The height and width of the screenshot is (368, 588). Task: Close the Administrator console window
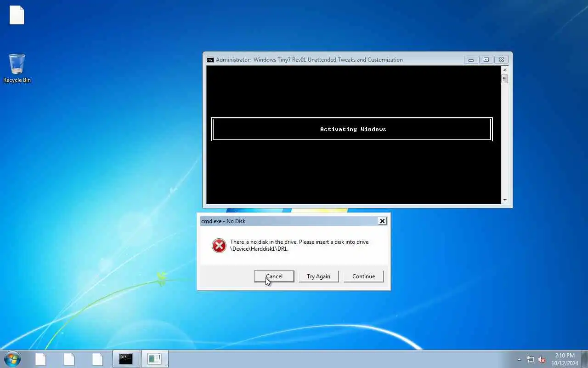[502, 60]
